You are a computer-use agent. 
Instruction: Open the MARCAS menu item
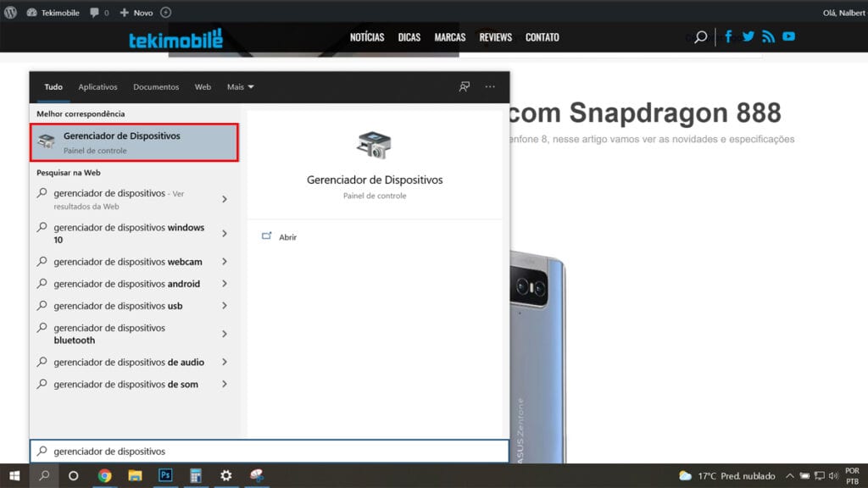click(x=449, y=37)
